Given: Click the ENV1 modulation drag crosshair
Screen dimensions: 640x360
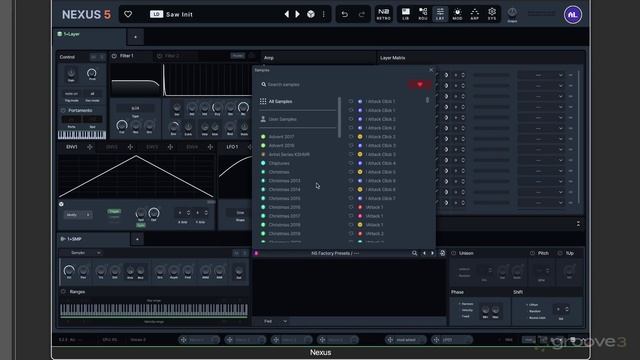Looking at the screenshot, I should 89,147.
